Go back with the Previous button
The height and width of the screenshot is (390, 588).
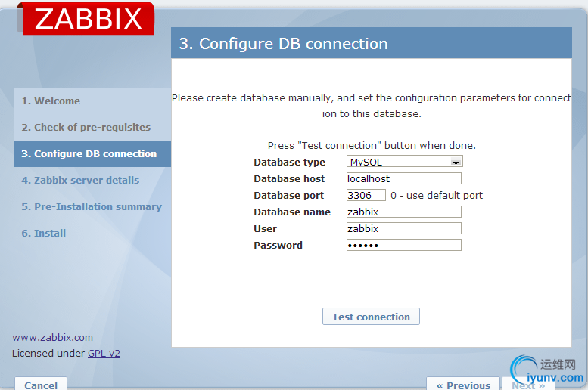pos(463,385)
